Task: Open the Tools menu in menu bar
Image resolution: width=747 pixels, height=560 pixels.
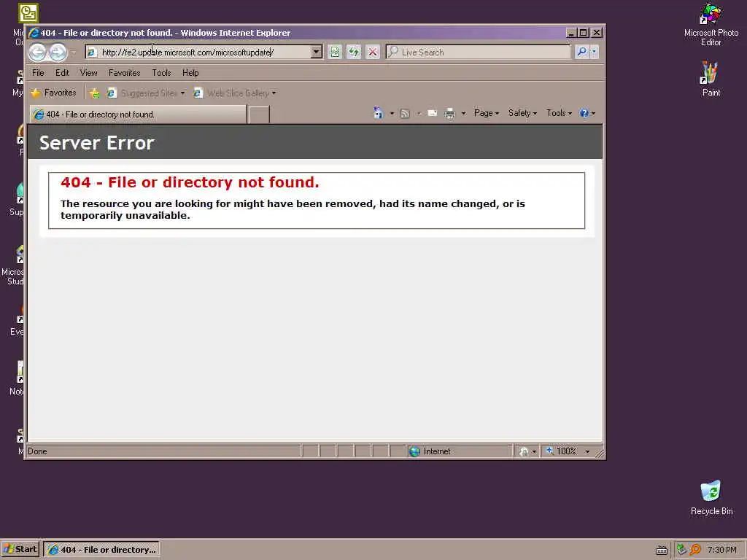Action: [161, 73]
